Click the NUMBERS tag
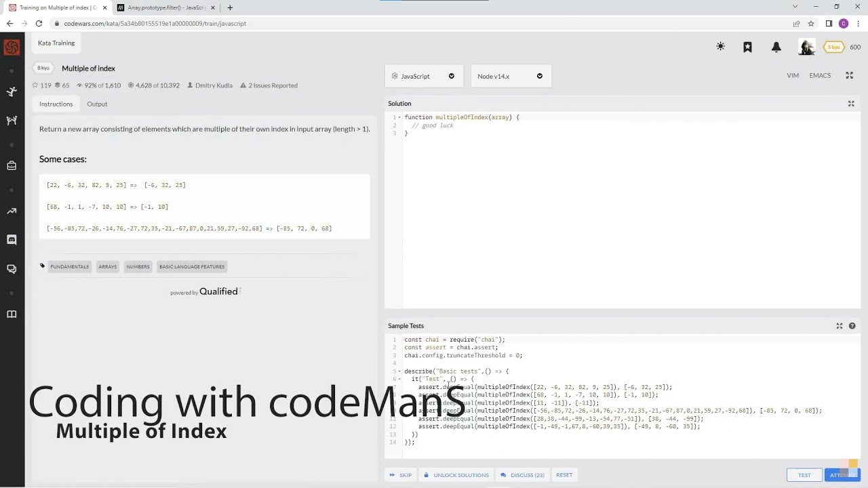Viewport: 868px width, 488px height. coord(138,266)
